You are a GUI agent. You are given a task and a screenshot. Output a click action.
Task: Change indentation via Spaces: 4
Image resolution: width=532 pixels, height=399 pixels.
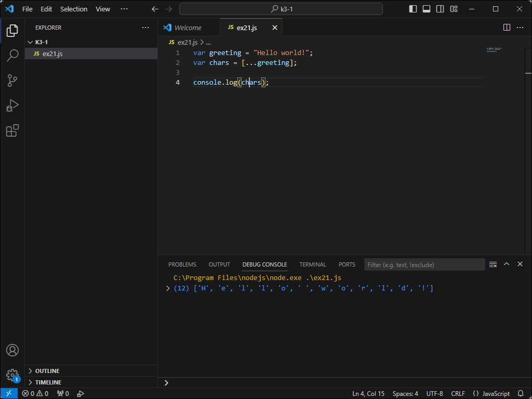click(x=405, y=394)
